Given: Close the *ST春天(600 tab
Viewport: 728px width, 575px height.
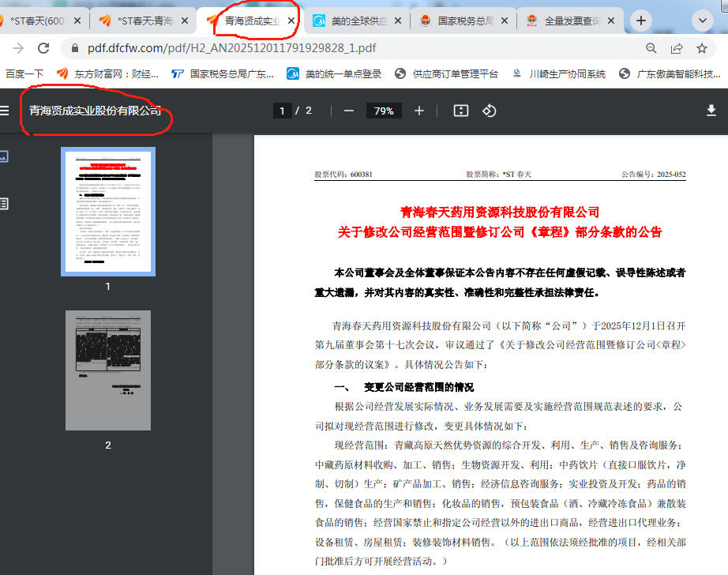Looking at the screenshot, I should pyautogui.click(x=77, y=21).
